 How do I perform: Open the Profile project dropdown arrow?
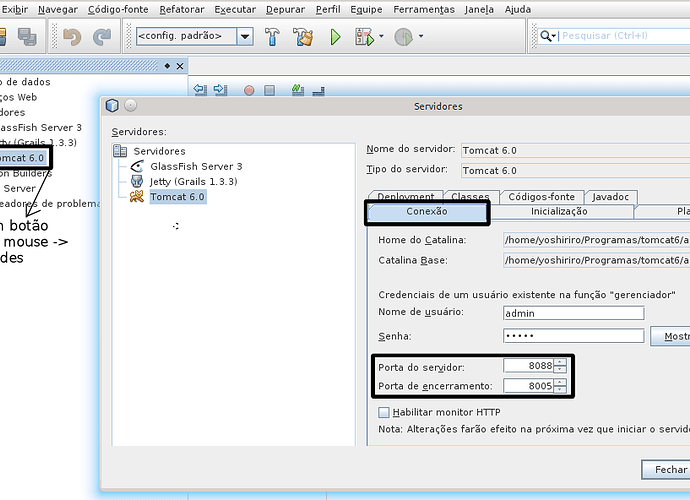pyautogui.click(x=421, y=36)
